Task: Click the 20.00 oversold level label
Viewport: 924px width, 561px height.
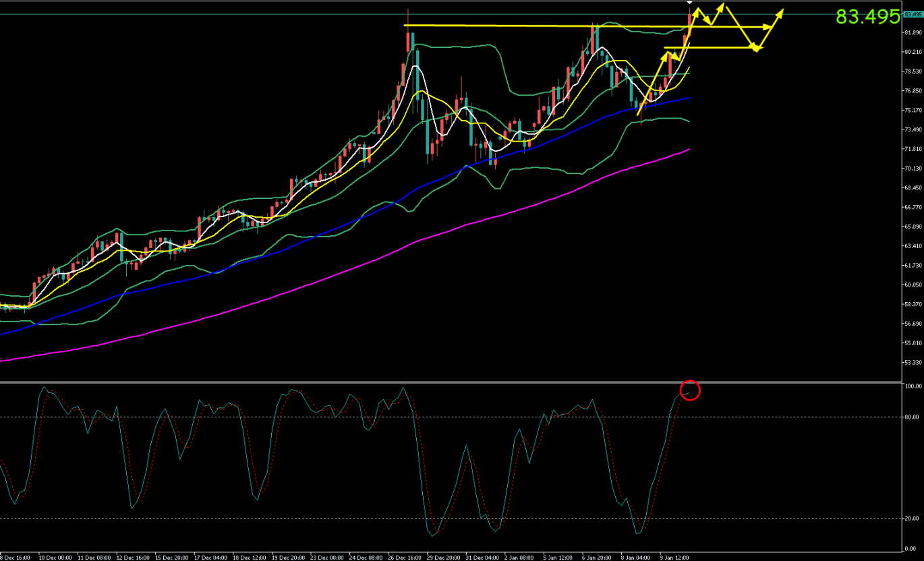Action: [913, 519]
